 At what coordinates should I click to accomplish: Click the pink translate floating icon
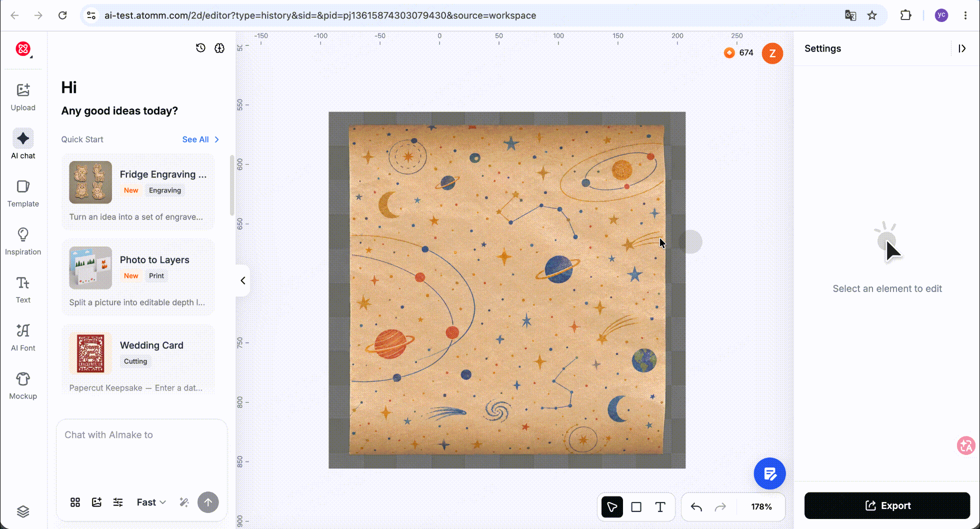[966, 445]
